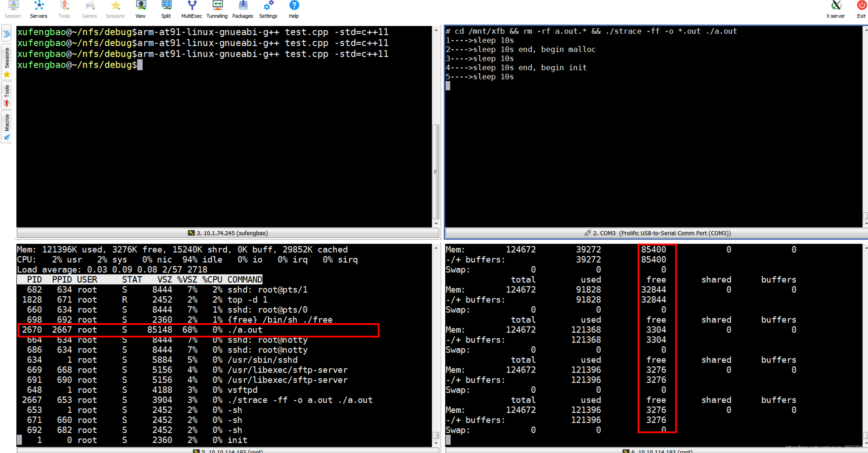
Task: Open the Session toolbar icon
Action: click(13, 9)
